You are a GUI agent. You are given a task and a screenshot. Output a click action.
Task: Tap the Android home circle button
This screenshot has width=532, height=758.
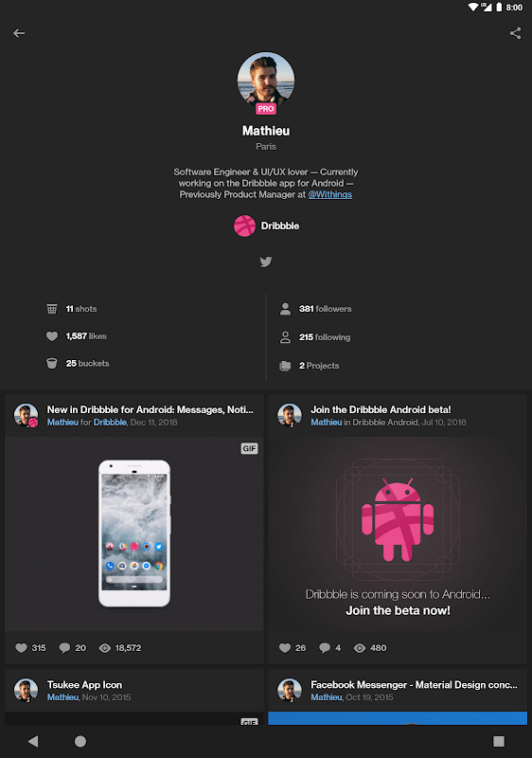(80, 741)
